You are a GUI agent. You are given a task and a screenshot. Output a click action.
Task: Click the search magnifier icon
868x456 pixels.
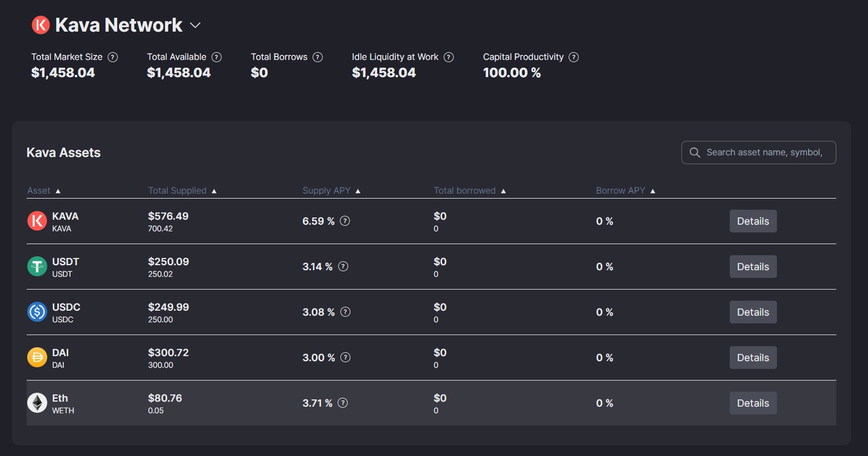[x=695, y=153]
